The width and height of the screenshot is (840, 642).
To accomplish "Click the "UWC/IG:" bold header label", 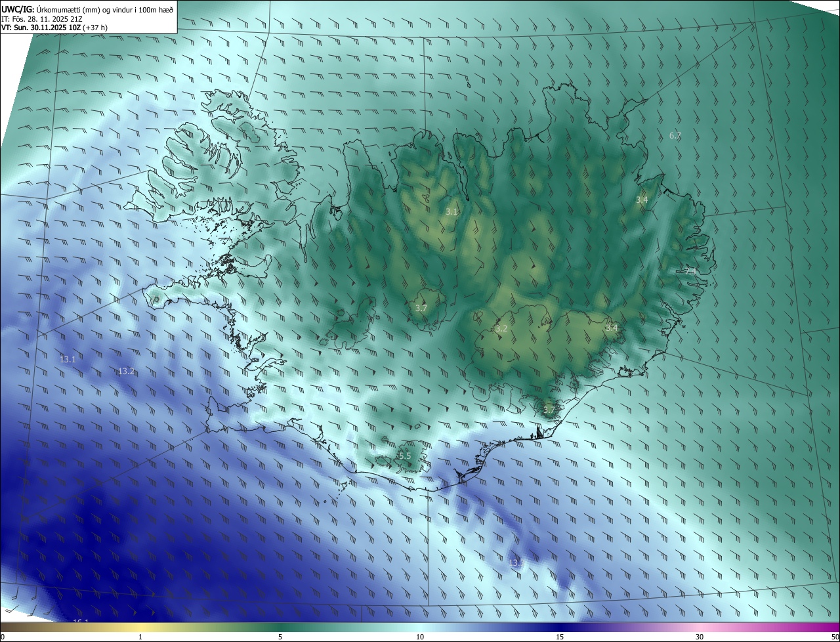I will (x=18, y=9).
